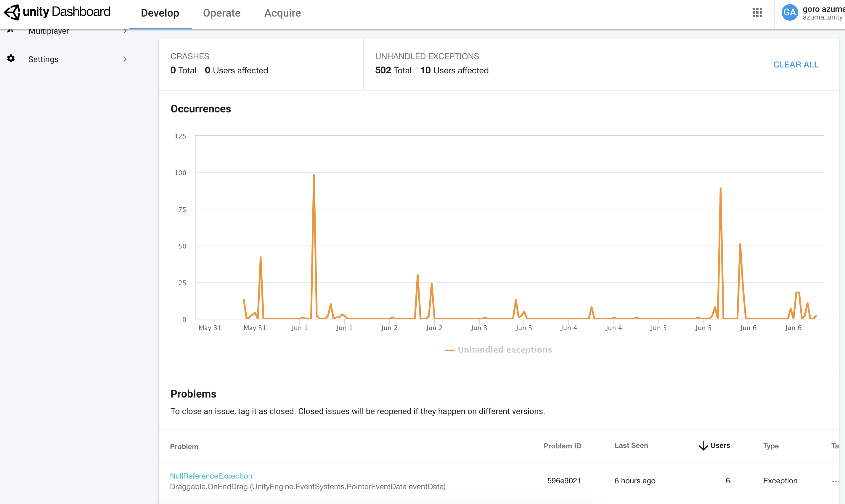Open the apps grid launcher icon
This screenshot has height=504, width=845.
[x=757, y=12]
